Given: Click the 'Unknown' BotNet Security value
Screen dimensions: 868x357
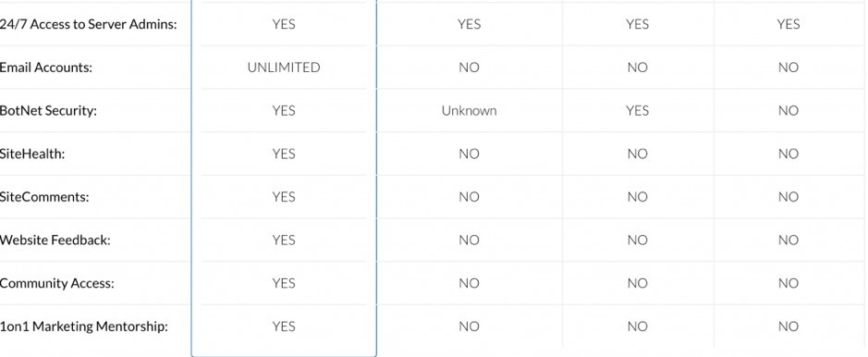Looking at the screenshot, I should tap(469, 111).
